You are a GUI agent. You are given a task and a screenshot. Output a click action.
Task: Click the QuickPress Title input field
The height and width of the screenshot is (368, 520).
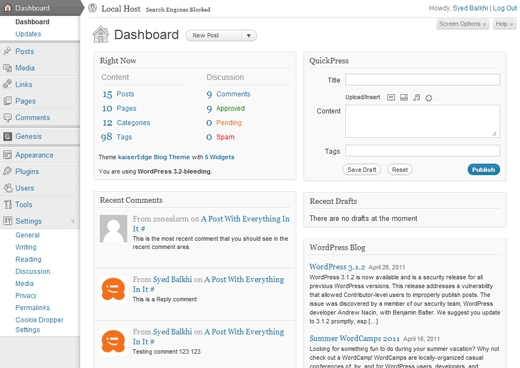pos(423,80)
